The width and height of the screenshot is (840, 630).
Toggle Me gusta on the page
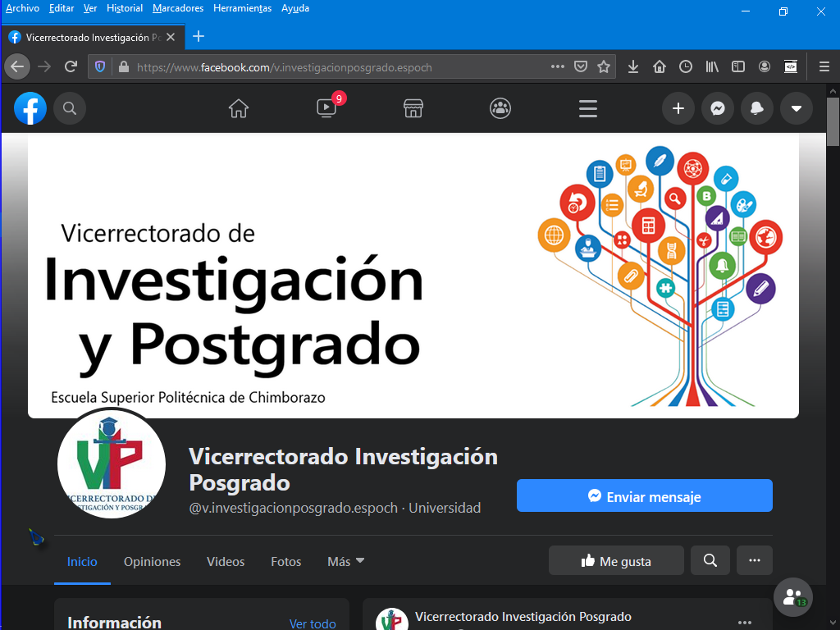pos(616,561)
